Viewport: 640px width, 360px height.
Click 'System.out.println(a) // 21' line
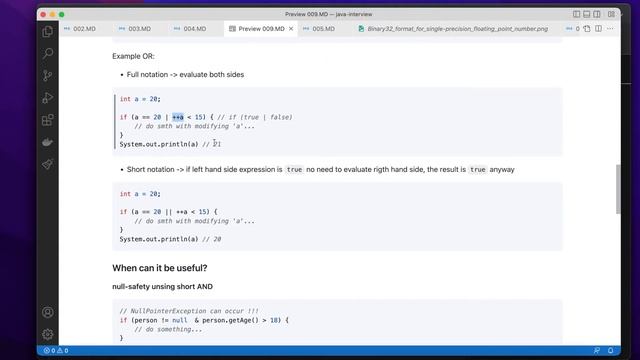click(170, 144)
